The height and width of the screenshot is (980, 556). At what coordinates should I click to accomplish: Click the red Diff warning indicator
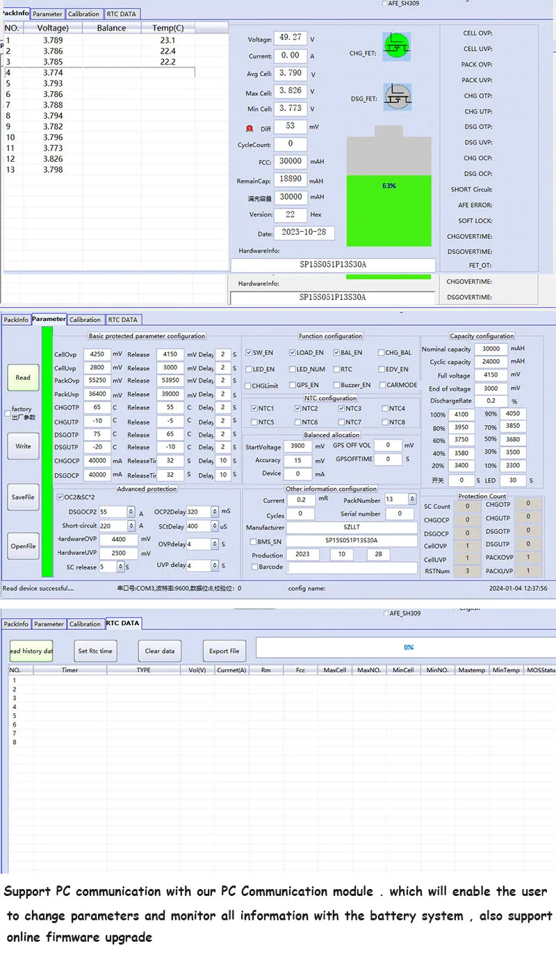[250, 128]
